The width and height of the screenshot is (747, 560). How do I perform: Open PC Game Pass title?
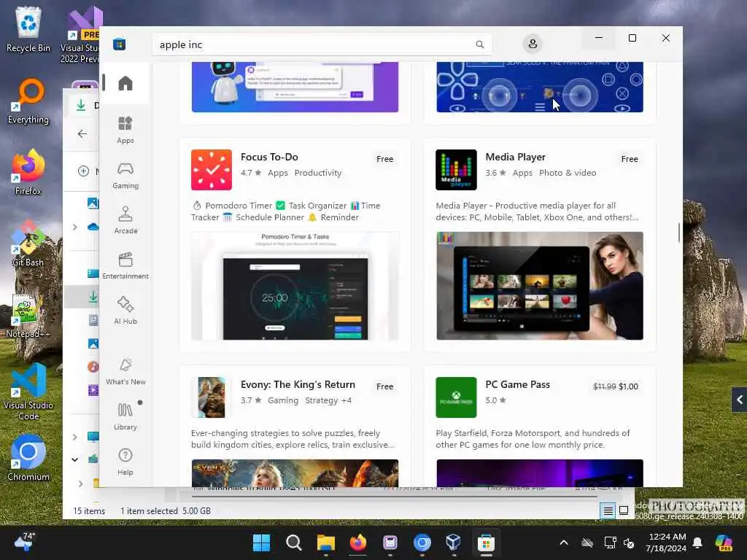517,384
